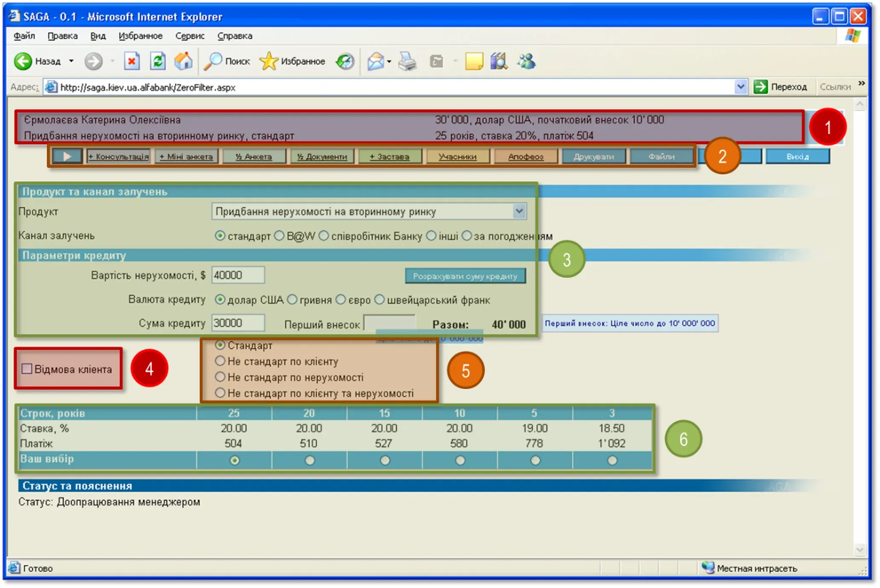880x588 pixels.
Task: Click the printer icon in toolbar
Action: (407, 61)
